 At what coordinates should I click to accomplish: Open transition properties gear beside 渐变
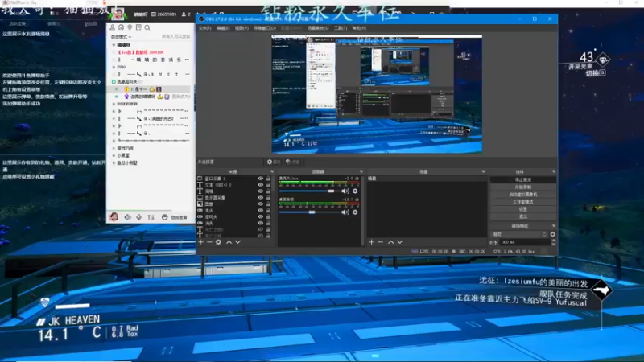553,234
